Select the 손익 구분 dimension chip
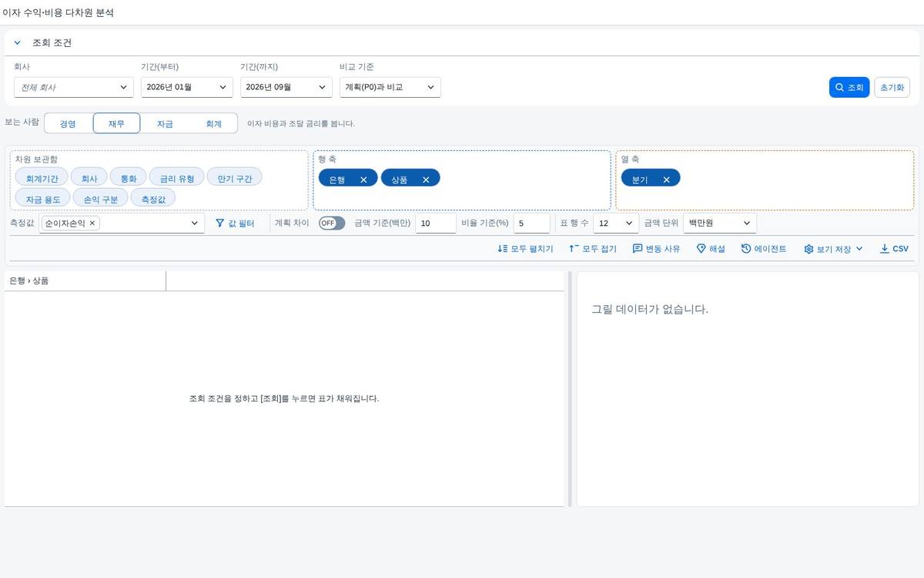This screenshot has width=924, height=578. (x=101, y=199)
